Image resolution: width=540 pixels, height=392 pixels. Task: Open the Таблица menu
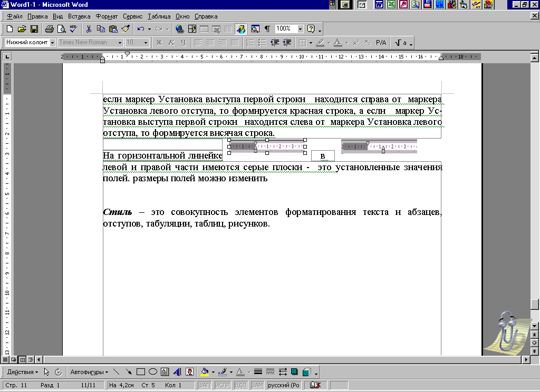point(159,16)
